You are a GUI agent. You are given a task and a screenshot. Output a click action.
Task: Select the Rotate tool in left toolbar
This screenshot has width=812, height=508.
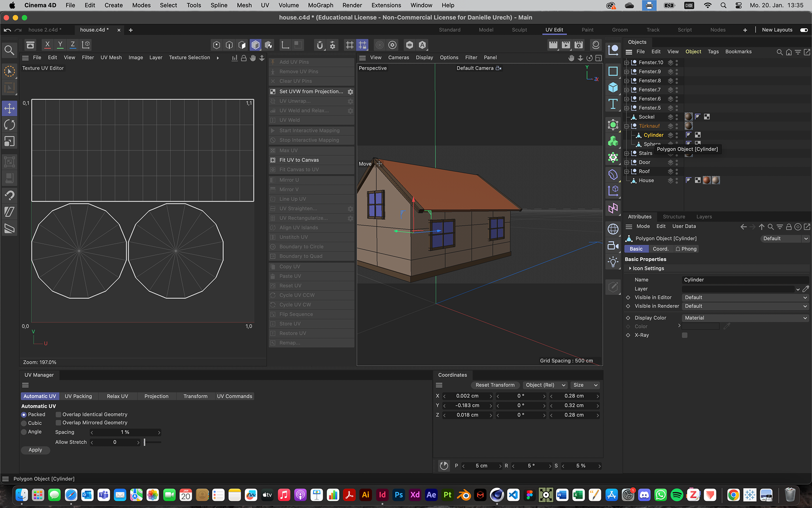click(9, 125)
